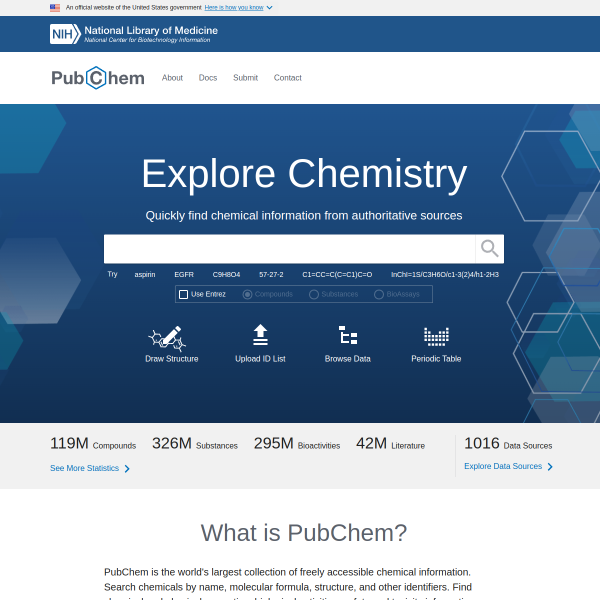Click the '119M Compounds' statistic
Viewport: 600px width, 600px height.
[x=93, y=444]
